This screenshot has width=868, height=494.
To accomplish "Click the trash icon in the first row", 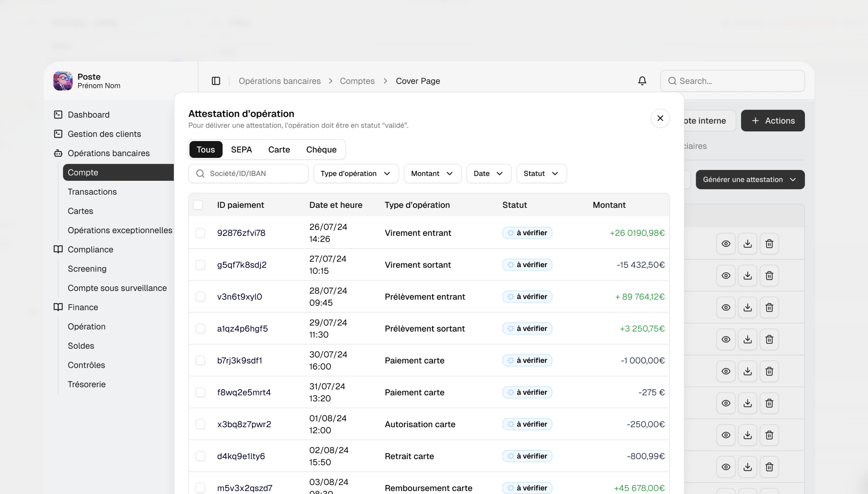I will [769, 244].
